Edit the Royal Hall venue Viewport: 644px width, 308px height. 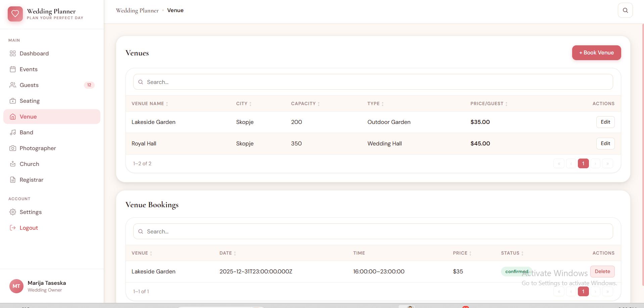[x=605, y=143]
